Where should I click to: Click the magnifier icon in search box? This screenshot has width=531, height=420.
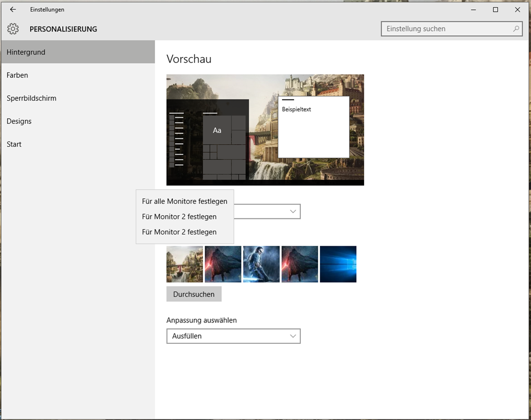tap(516, 29)
